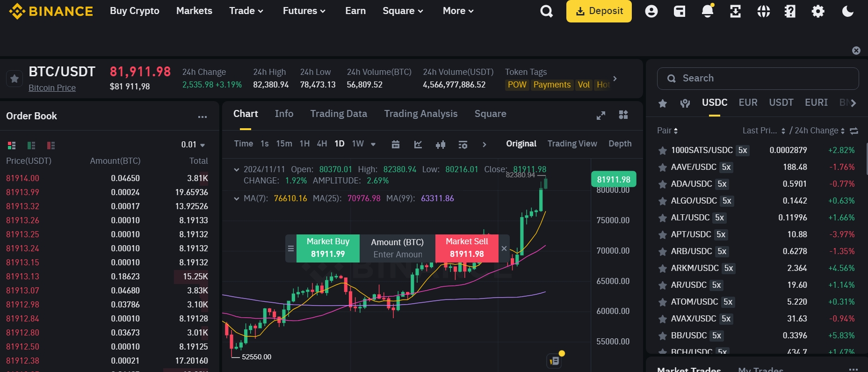Click the Binance logo
The height and width of the screenshot is (372, 868).
[x=51, y=11]
